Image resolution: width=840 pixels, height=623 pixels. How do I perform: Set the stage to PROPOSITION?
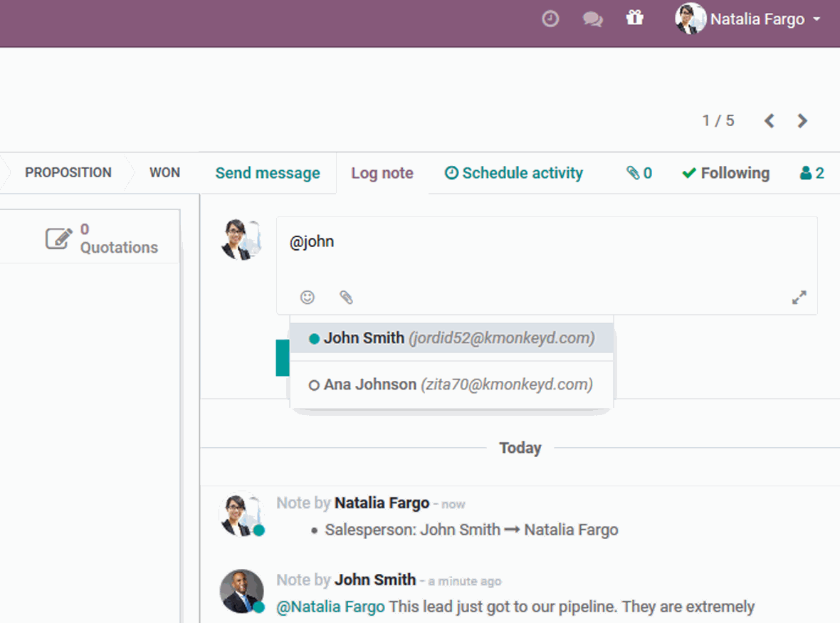coord(68,172)
